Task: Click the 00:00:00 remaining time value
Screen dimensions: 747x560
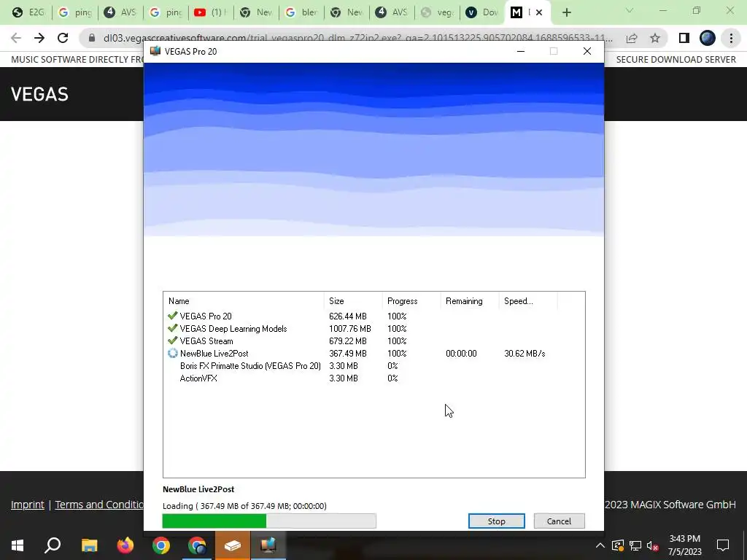Action: pos(461,354)
